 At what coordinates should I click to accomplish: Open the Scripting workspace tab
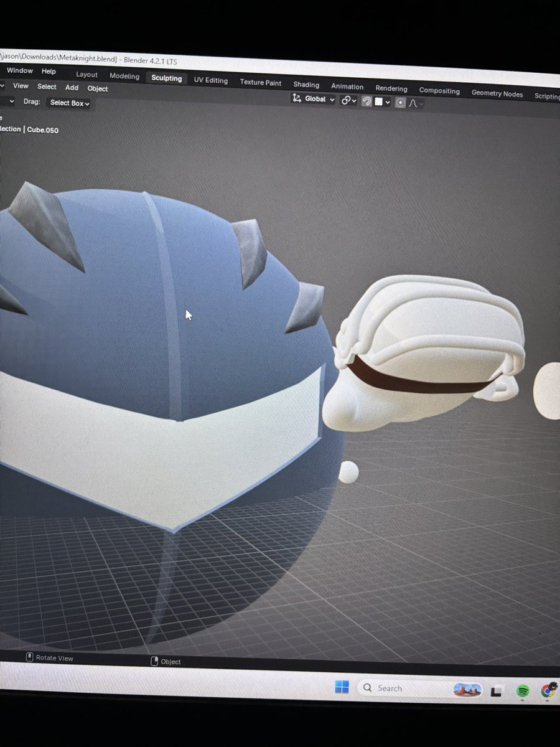[547, 96]
